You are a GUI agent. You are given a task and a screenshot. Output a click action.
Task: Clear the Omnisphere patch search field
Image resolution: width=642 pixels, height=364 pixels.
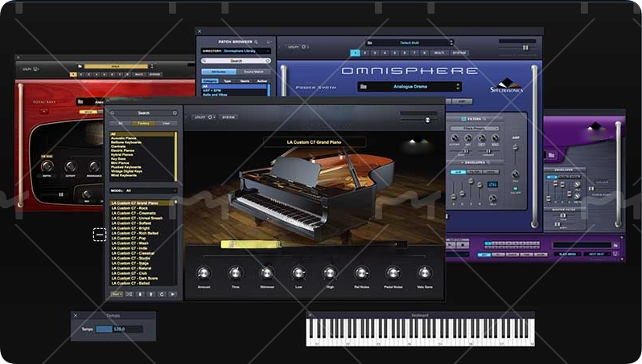pos(267,60)
